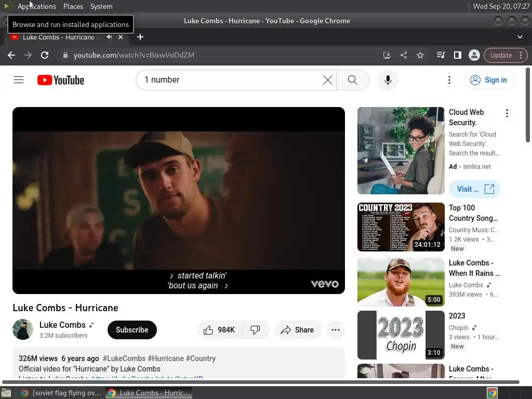The image size is (532, 399).
Task: Click the #Country hashtag
Action: 201,358
